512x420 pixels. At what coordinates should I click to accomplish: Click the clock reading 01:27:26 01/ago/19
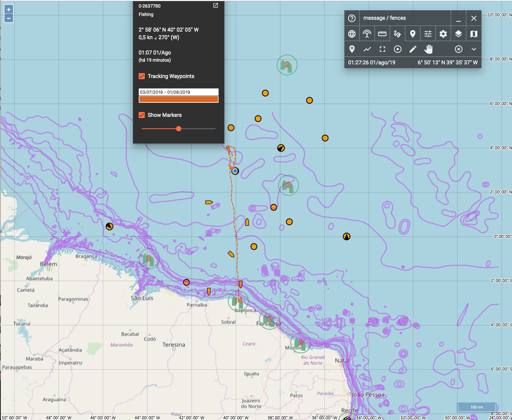(x=372, y=62)
